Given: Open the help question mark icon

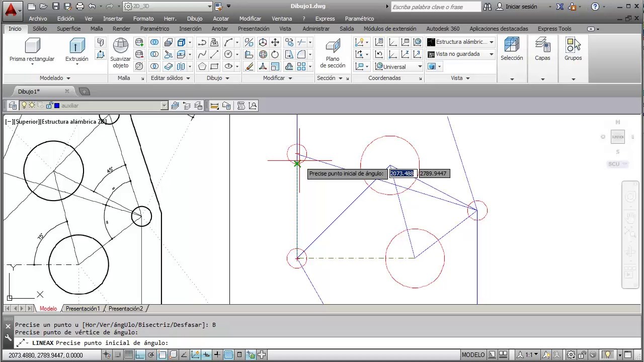Looking at the screenshot, I should click(x=595, y=7).
